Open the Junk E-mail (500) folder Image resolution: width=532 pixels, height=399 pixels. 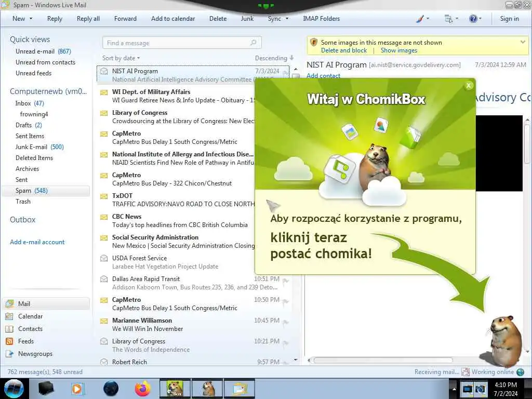(x=39, y=147)
